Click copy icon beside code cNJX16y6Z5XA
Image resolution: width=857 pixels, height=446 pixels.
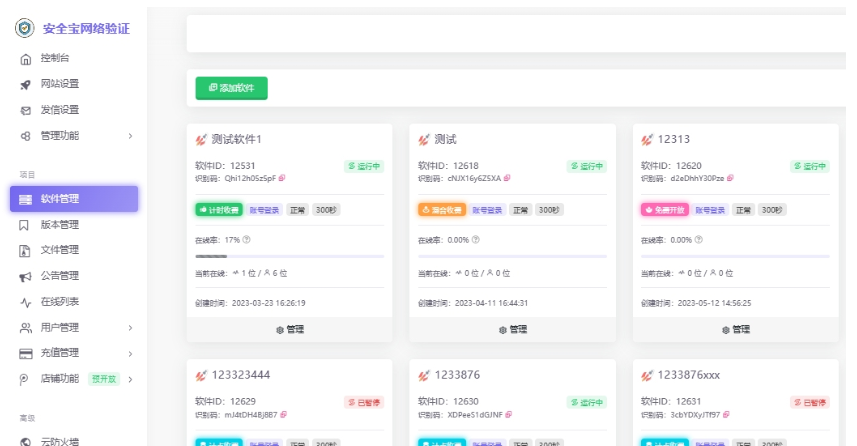tap(507, 179)
